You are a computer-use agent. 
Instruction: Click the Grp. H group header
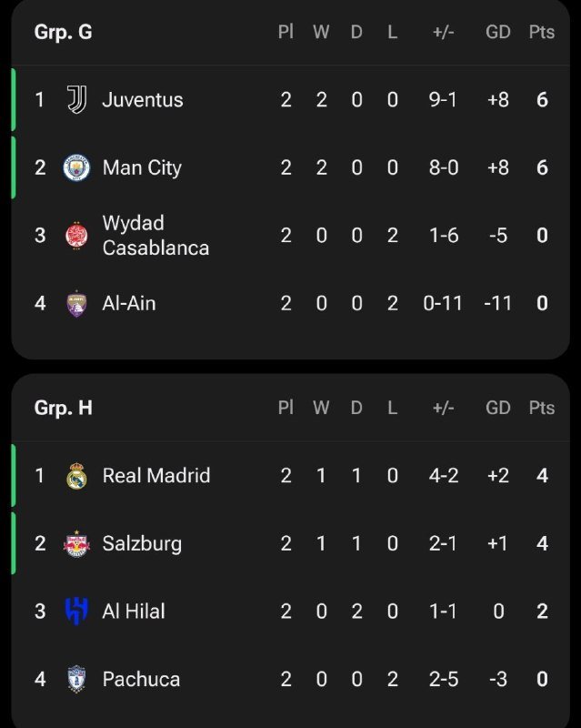coord(63,408)
